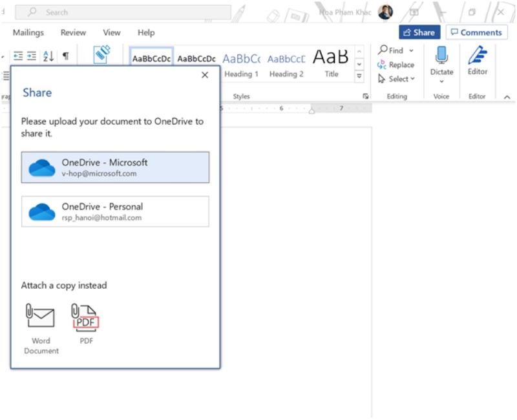
Task: Expand the Styles gallery list
Action: [359, 76]
